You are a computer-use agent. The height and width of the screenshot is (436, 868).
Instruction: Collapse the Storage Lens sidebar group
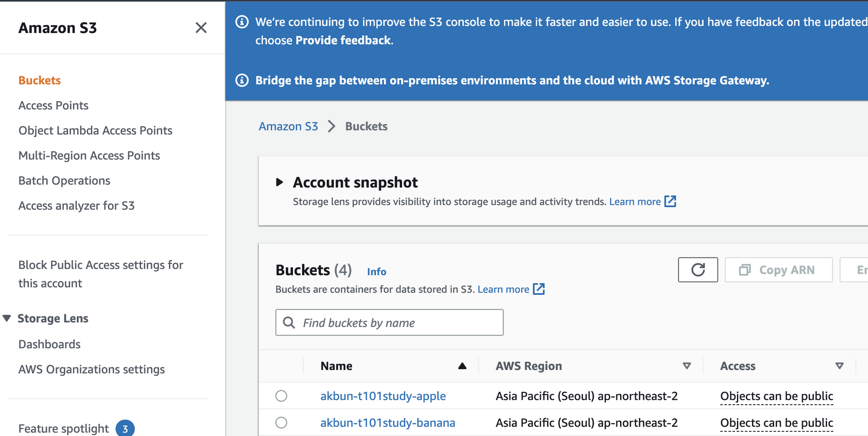[x=7, y=318]
